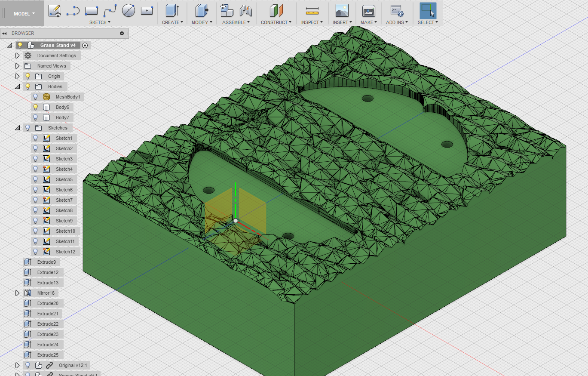Viewport: 588px width, 376px height.
Task: Click the Create Sketch icon
Action: point(54,10)
